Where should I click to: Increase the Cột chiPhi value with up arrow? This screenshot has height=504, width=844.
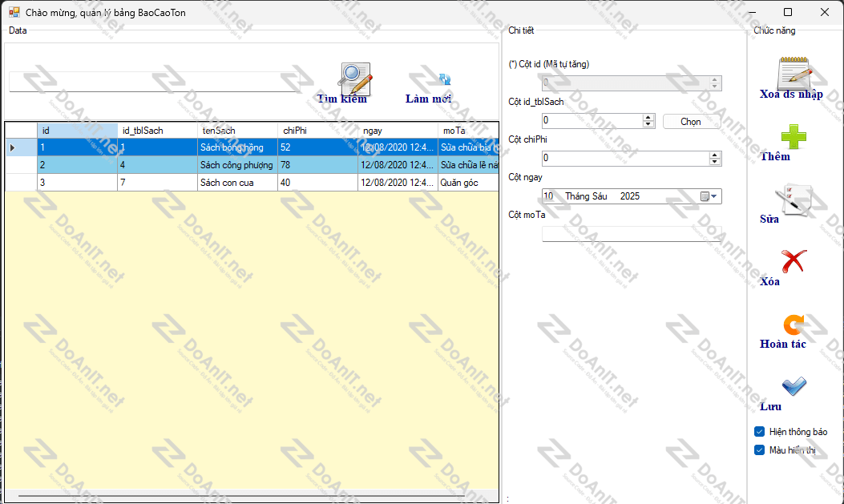coord(715,155)
